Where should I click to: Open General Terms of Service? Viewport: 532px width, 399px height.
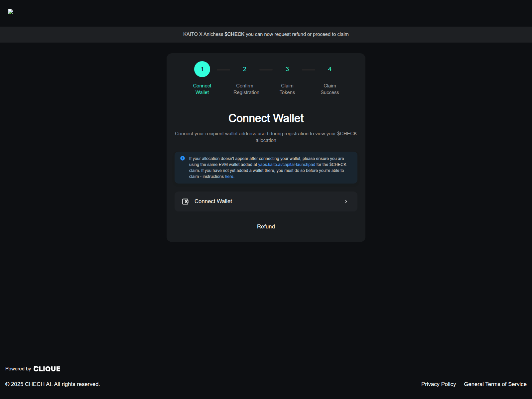coord(495,384)
